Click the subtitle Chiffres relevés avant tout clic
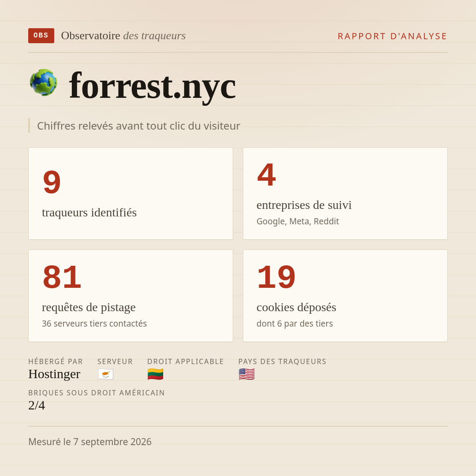 coord(138,126)
